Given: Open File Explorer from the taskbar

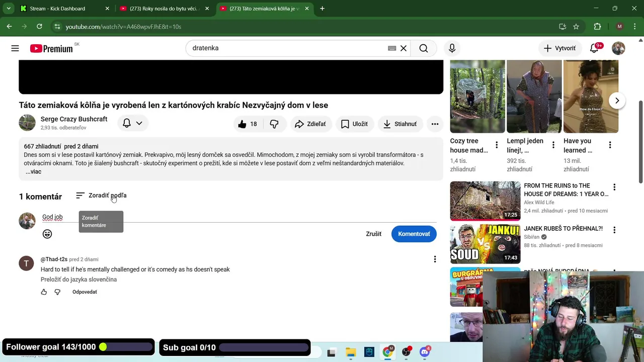Looking at the screenshot, I should pos(351,352).
